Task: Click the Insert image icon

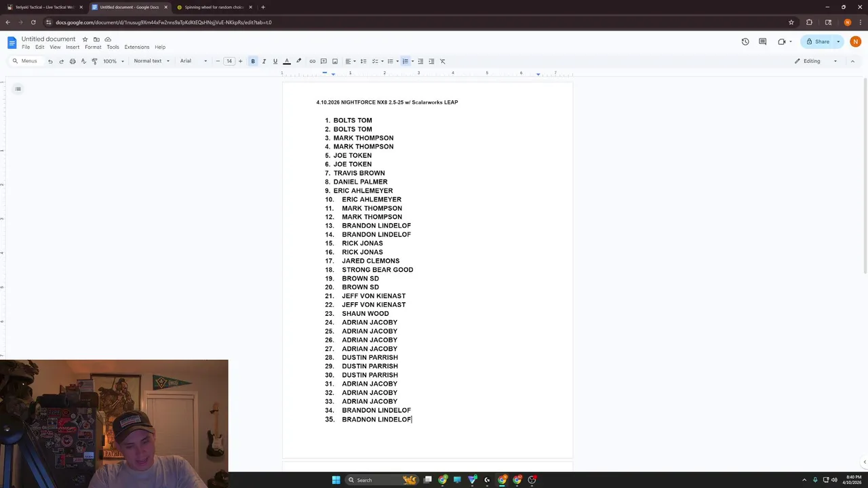Action: (335, 61)
